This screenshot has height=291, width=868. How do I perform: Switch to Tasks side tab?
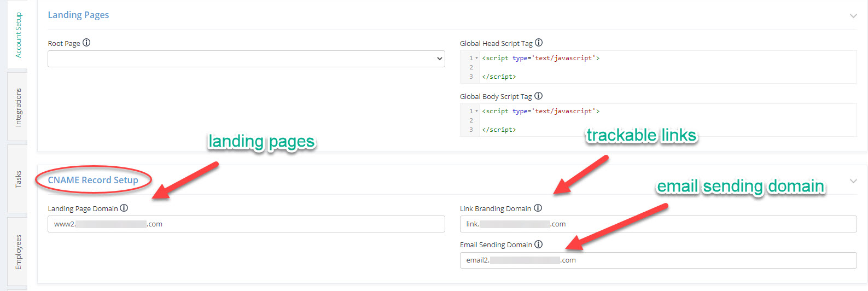click(x=18, y=179)
